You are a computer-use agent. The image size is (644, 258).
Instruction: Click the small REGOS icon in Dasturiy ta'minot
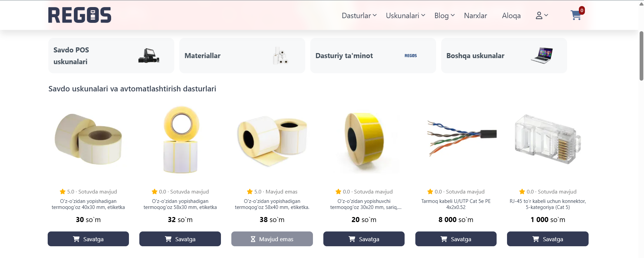411,56
